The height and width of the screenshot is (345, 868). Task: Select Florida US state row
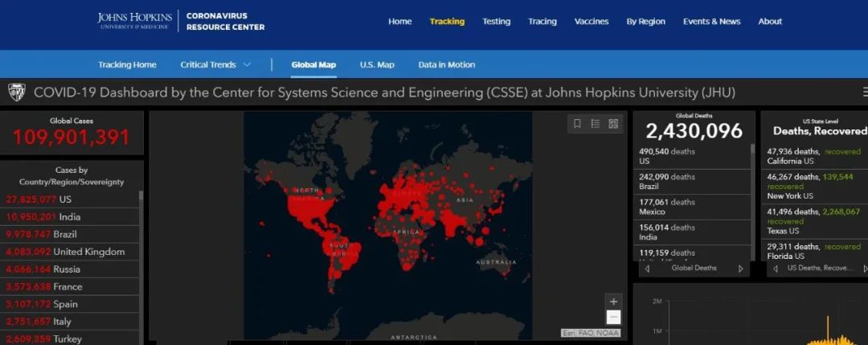pyautogui.click(x=814, y=251)
